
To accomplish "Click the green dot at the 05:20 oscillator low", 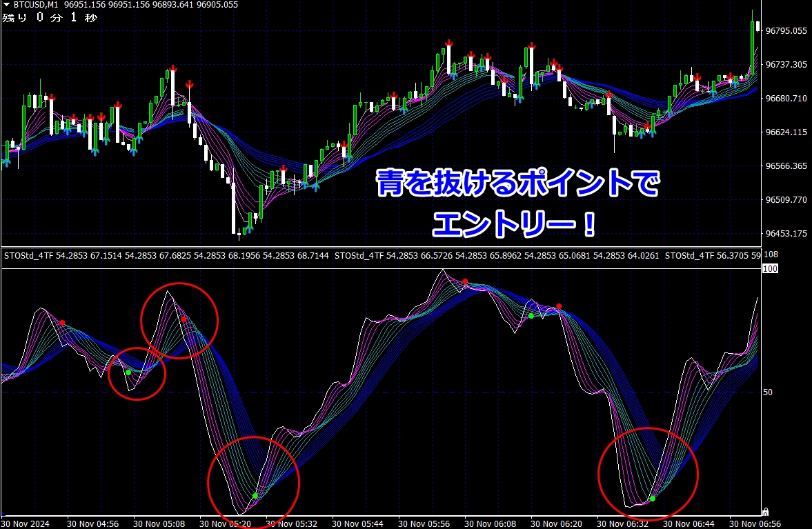I will [255, 496].
